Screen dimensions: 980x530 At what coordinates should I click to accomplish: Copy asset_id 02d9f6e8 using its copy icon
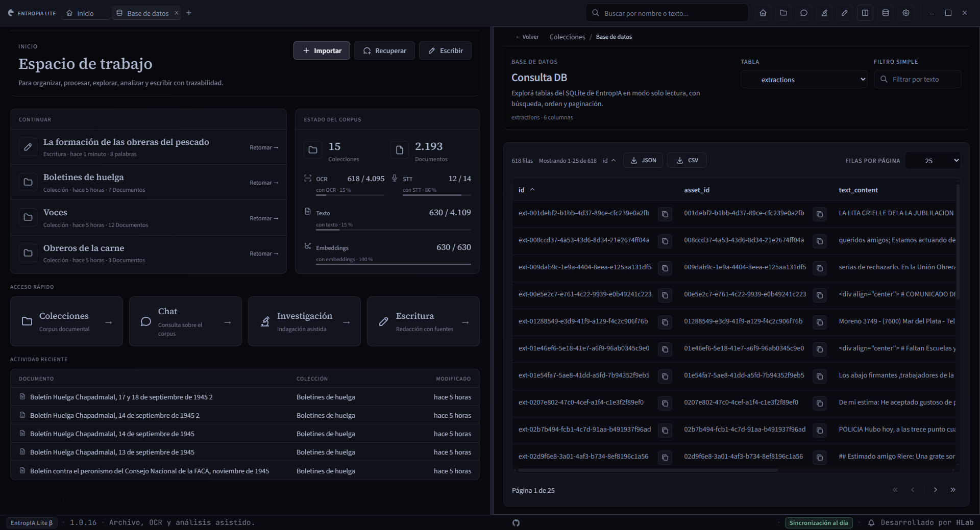coord(820,458)
